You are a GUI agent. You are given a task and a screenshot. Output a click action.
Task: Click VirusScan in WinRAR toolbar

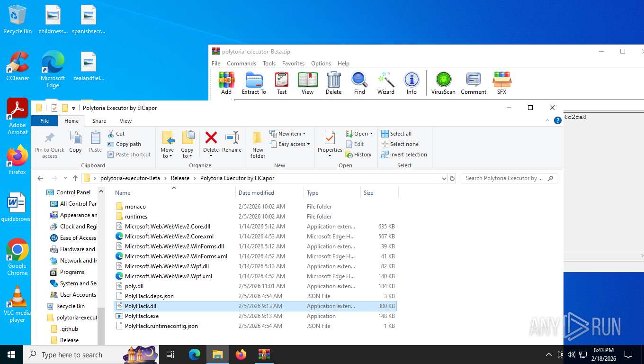[x=443, y=83]
